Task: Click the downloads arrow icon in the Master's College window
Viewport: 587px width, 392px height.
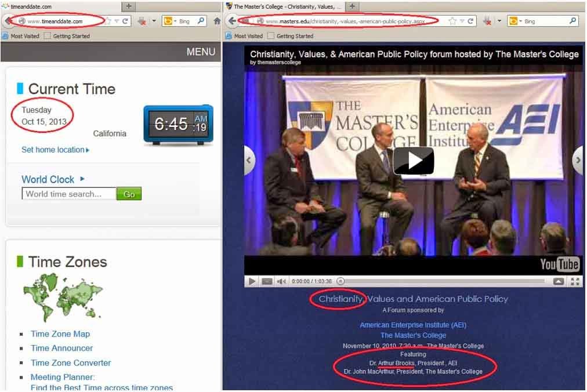Action: tap(487, 21)
